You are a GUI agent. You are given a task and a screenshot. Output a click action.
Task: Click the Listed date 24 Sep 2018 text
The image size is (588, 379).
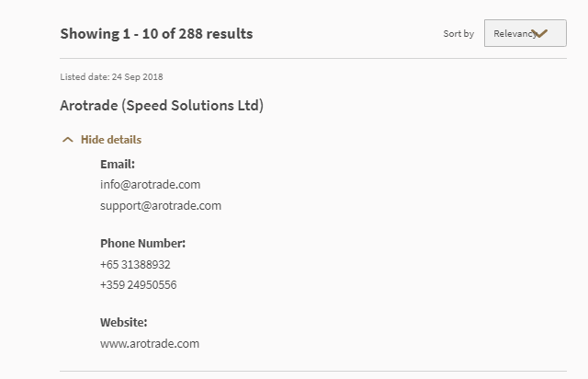(x=111, y=76)
